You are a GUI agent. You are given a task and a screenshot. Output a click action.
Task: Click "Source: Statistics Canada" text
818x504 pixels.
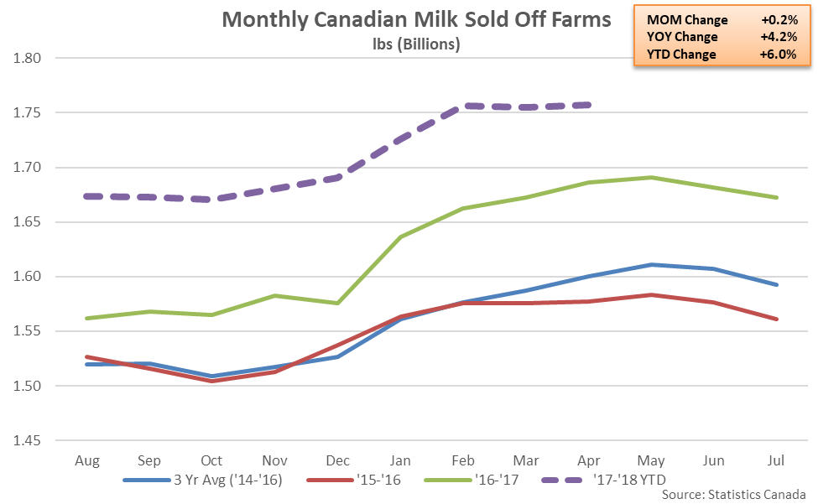pos(733,496)
